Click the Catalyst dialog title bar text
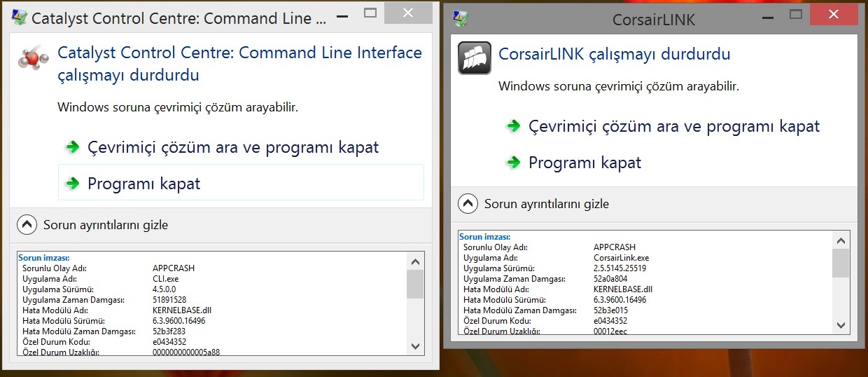This screenshot has height=377, width=868. [179, 18]
